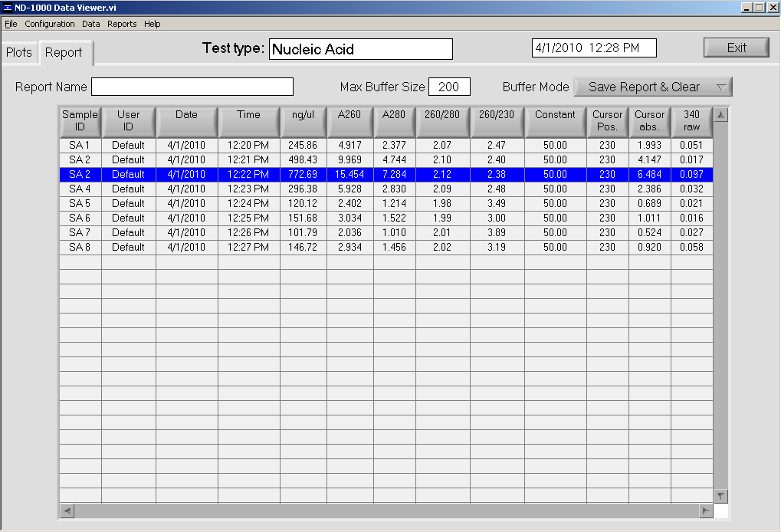This screenshot has width=781, height=532.
Task: Click the A260 value 15.454
Action: (x=349, y=174)
